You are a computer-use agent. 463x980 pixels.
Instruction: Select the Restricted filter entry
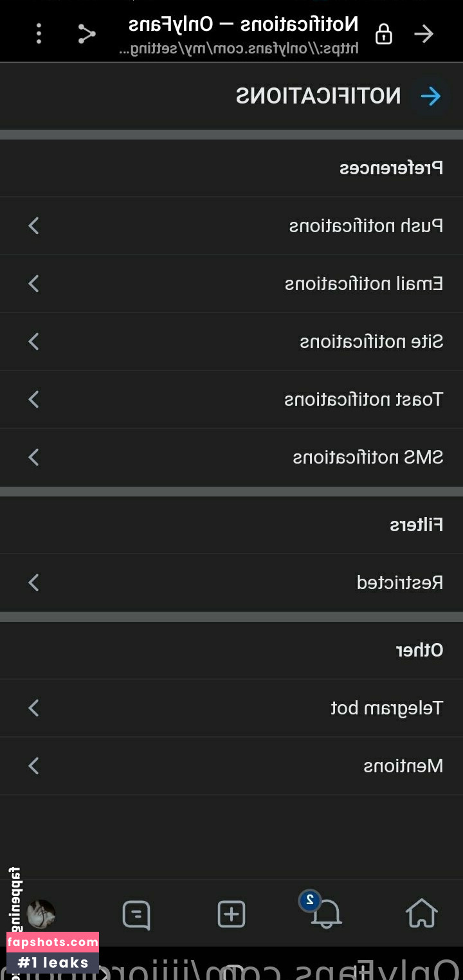coord(399,583)
